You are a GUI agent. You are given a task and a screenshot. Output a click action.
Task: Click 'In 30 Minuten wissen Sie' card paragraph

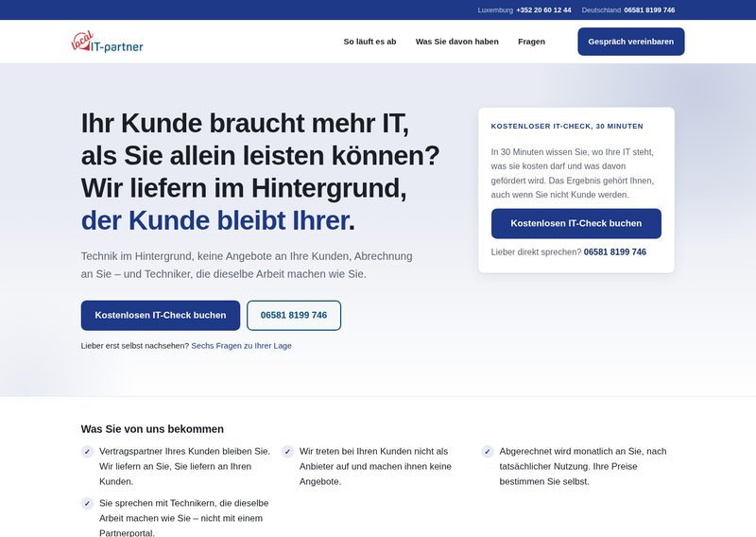[573, 173]
